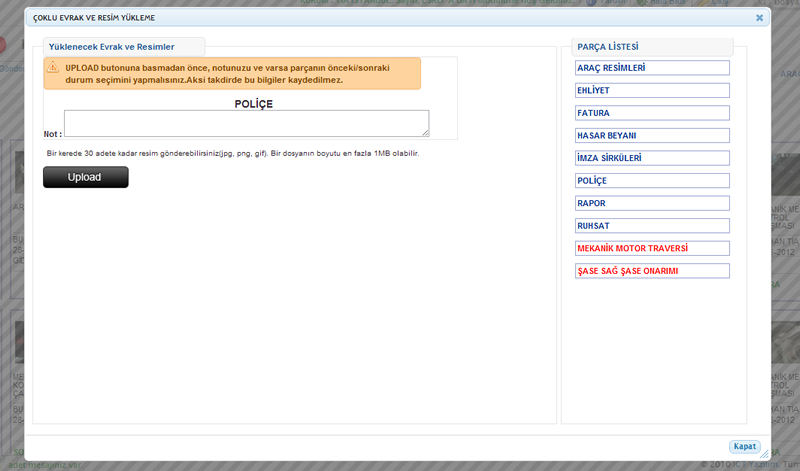The width and height of the screenshot is (800, 471).
Task: Click the Kapat button
Action: pyautogui.click(x=744, y=446)
